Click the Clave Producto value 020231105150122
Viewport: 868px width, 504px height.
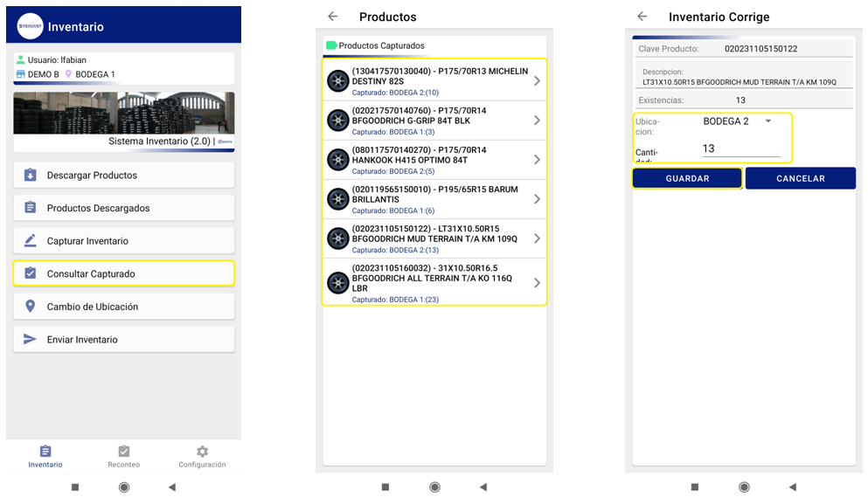pos(760,49)
